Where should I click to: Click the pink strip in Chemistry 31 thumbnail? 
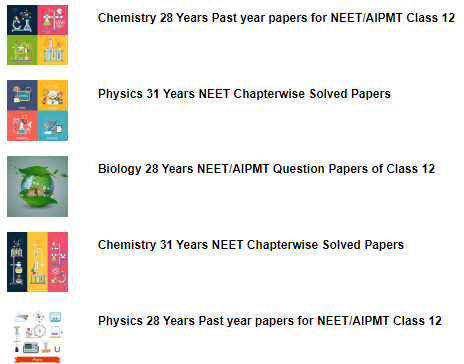[58, 262]
